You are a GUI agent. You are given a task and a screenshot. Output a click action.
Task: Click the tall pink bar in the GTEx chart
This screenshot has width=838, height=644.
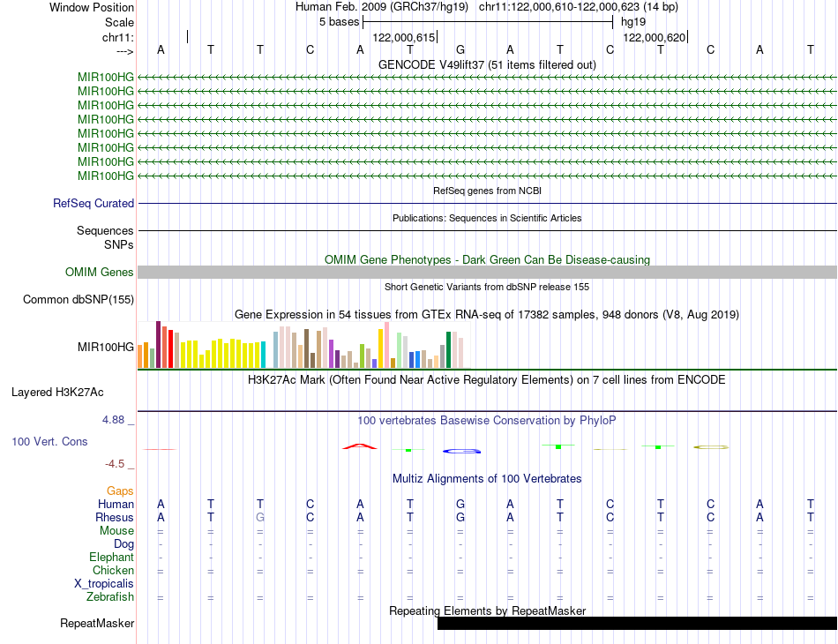387,345
